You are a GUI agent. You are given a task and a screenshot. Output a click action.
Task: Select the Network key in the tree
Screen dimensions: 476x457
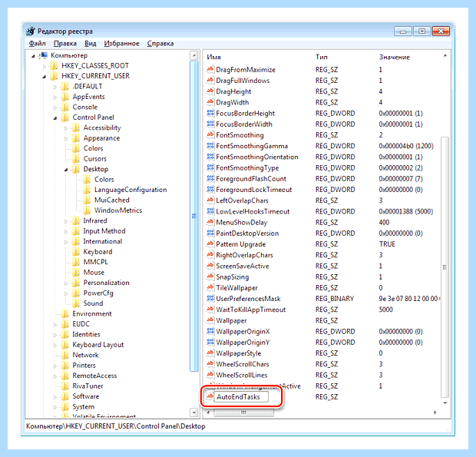point(85,355)
